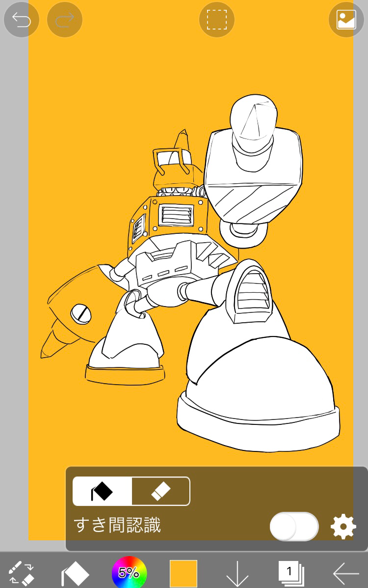This screenshot has height=588, width=368.
Task: Select eraser bucket mode in popup
Action: pos(161,491)
